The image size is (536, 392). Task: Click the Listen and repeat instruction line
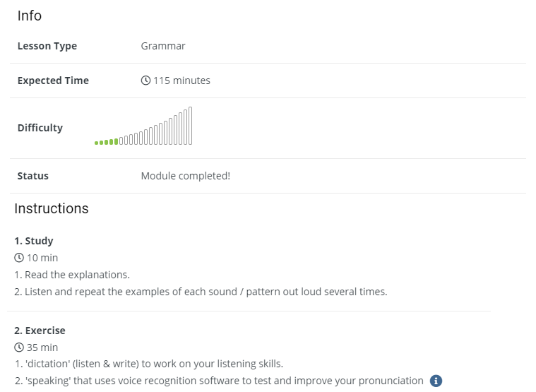click(201, 291)
